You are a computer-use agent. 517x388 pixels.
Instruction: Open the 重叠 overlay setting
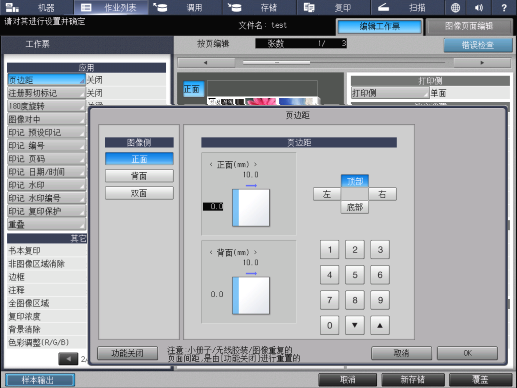pos(46,224)
